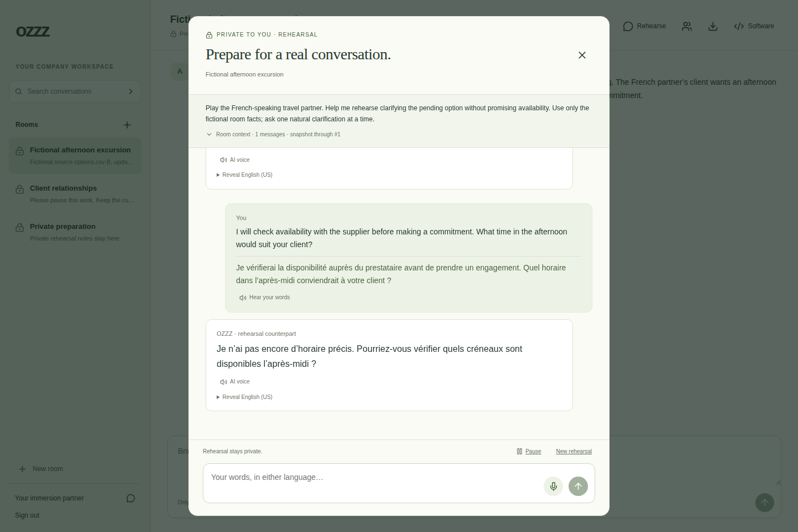The width and height of the screenshot is (798, 532).
Task: Expand the Room context snapshot details
Action: pyautogui.click(x=273, y=134)
